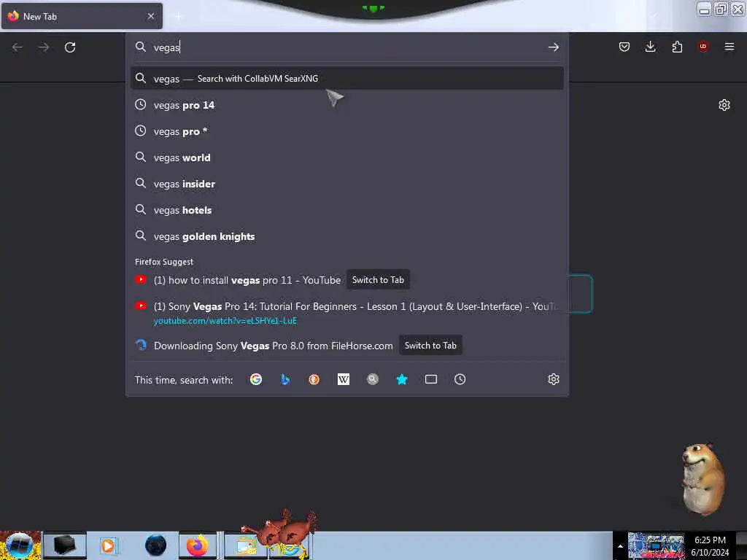Open Firefox from the taskbar
Image resolution: width=747 pixels, height=560 pixels.
point(197,545)
